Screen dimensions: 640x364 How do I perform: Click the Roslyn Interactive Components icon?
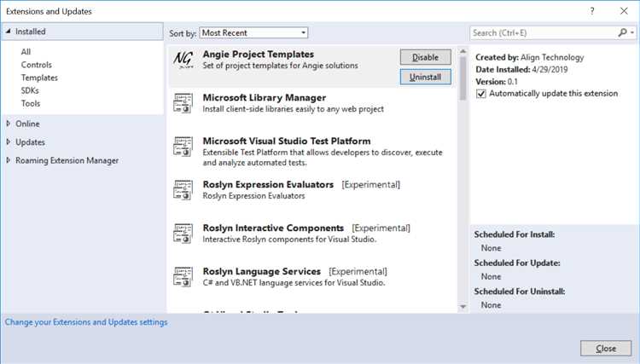click(x=183, y=234)
